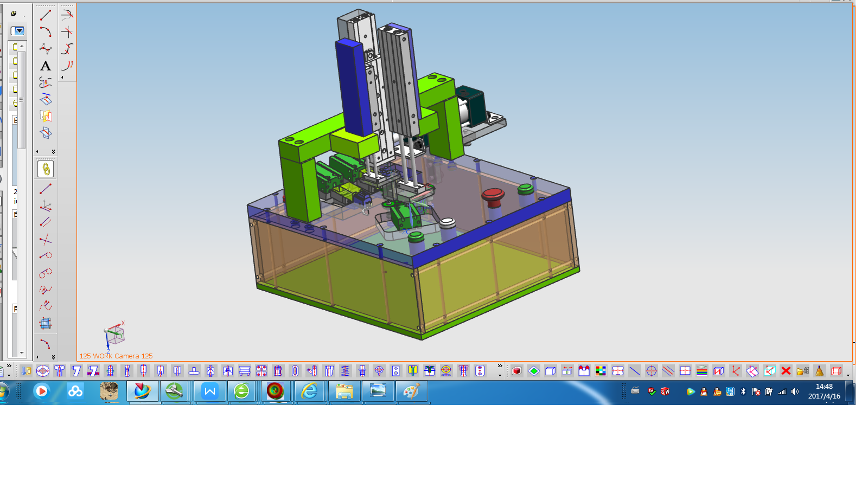Click the red wireframe box icon
868x488 pixels.
(837, 371)
